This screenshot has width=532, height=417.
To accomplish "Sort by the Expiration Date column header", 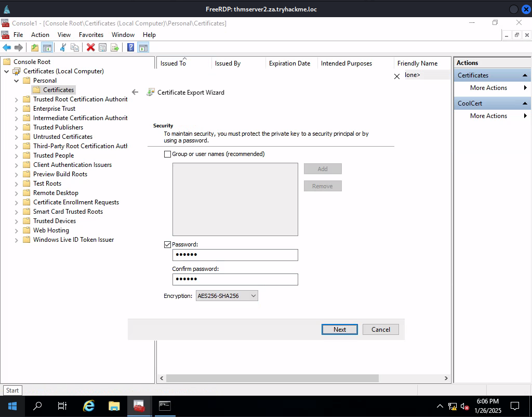I will coord(291,63).
